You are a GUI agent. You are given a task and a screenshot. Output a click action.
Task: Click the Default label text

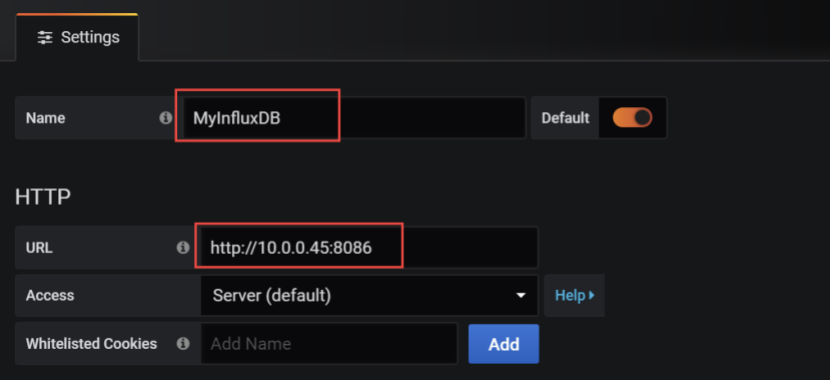565,118
